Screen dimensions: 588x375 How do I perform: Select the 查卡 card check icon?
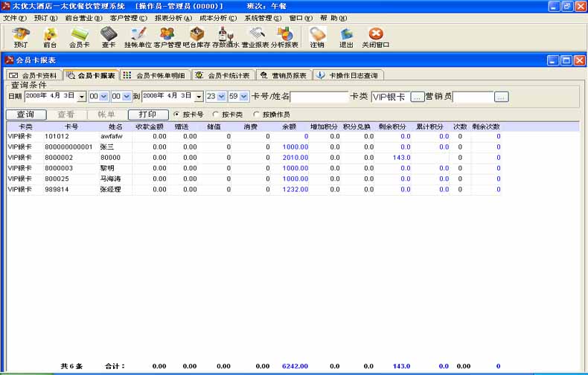coord(109,36)
